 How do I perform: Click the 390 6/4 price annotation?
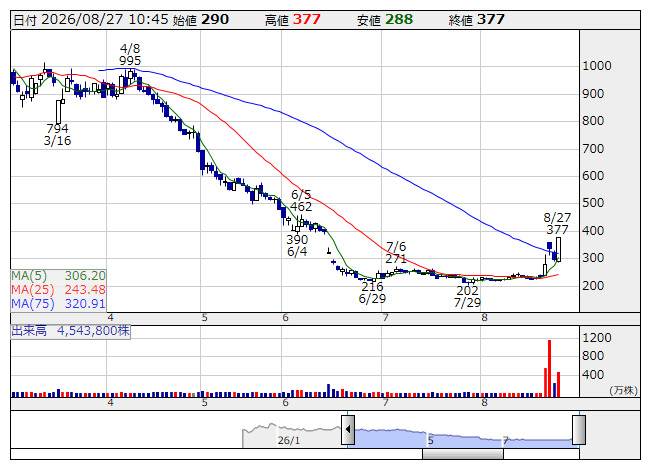[x=297, y=246]
